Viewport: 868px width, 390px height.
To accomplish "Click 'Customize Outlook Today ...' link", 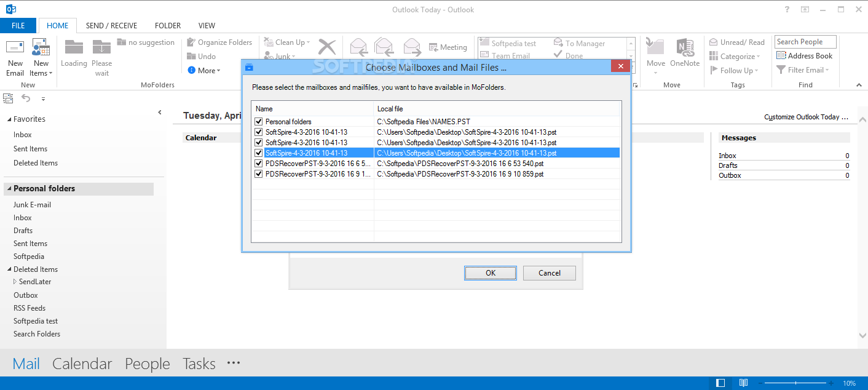I will (806, 117).
